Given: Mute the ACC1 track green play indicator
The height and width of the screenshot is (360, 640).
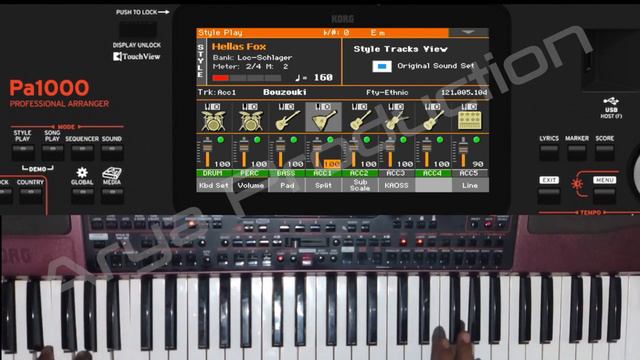Looking at the screenshot, I should point(330,140).
